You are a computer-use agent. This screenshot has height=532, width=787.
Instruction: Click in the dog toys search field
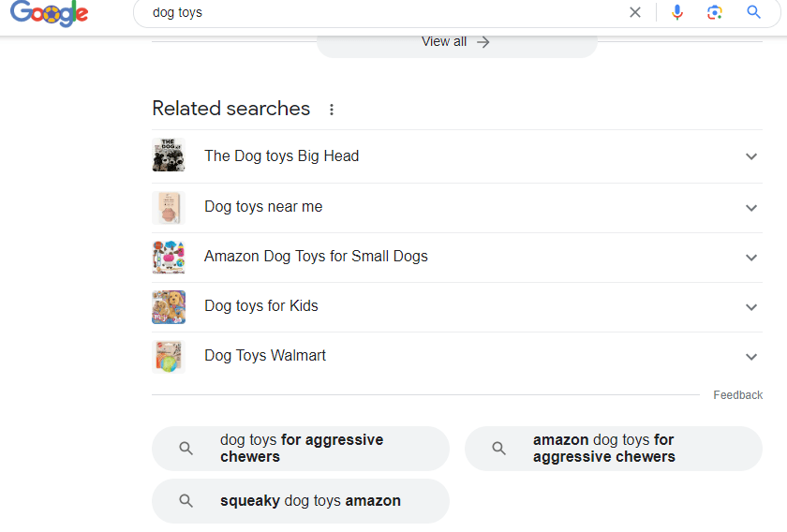(x=375, y=13)
